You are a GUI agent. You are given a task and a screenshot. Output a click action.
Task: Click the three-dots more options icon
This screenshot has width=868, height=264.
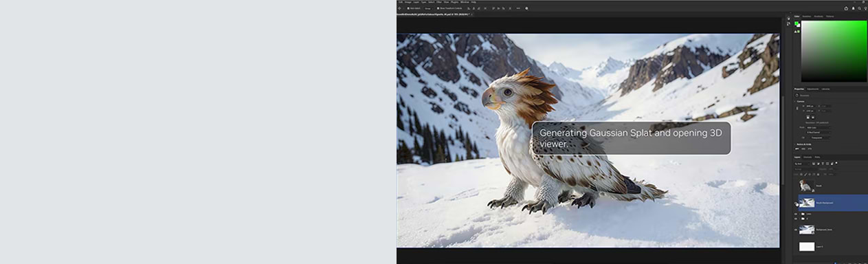pyautogui.click(x=518, y=8)
